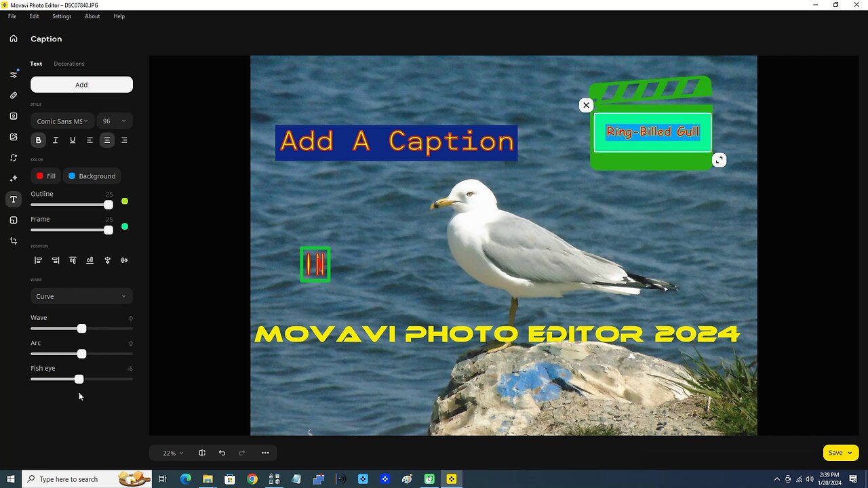
Task: Open File Explorer from taskbar
Action: pos(208,479)
